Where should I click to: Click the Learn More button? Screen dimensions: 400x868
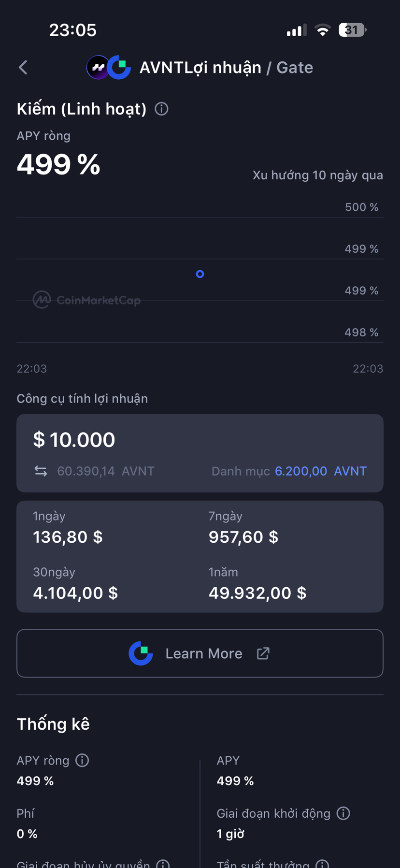click(x=200, y=653)
